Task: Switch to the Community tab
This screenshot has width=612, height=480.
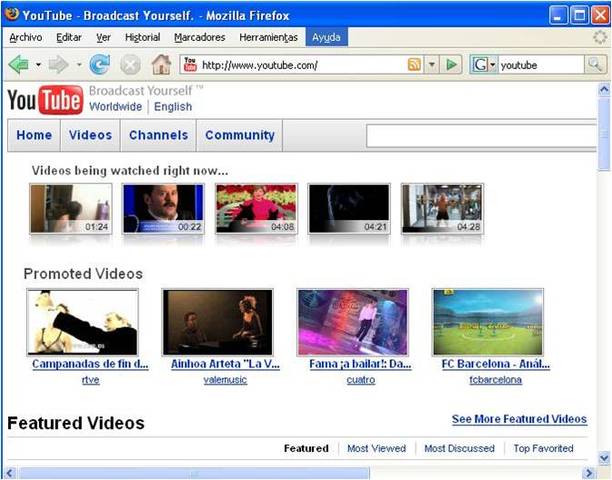Action: 240,135
